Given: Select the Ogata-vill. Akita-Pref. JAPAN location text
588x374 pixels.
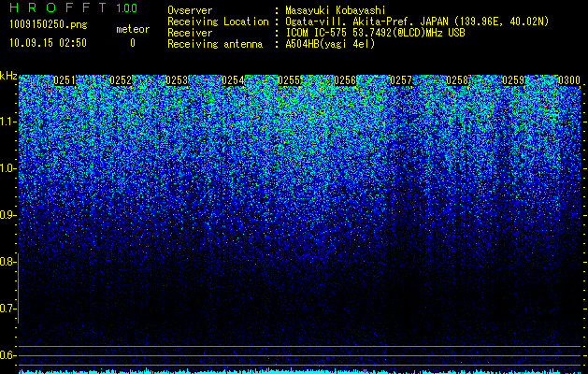Looking at the screenshot, I should (x=417, y=22).
